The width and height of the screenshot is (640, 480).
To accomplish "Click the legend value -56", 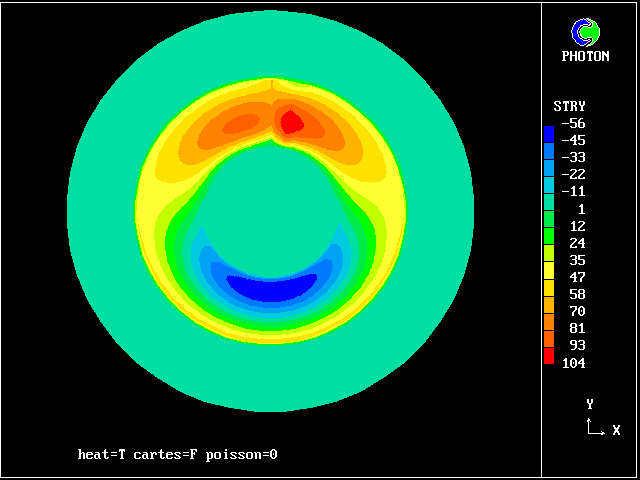I will tap(573, 123).
